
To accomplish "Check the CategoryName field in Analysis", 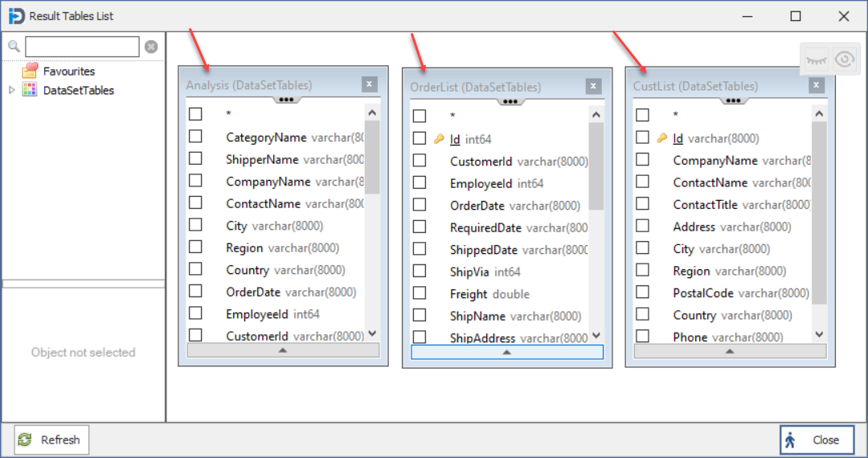I will [195, 137].
